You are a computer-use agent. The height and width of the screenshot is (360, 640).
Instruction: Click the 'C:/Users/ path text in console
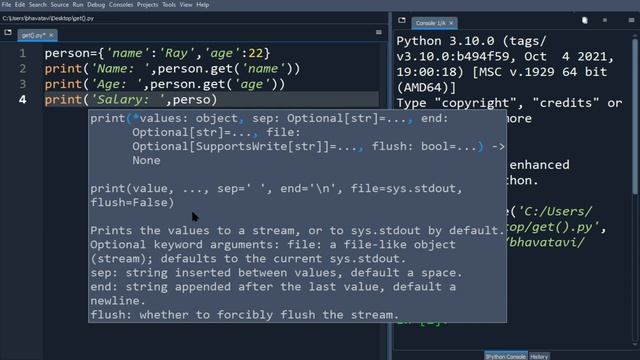555,212
